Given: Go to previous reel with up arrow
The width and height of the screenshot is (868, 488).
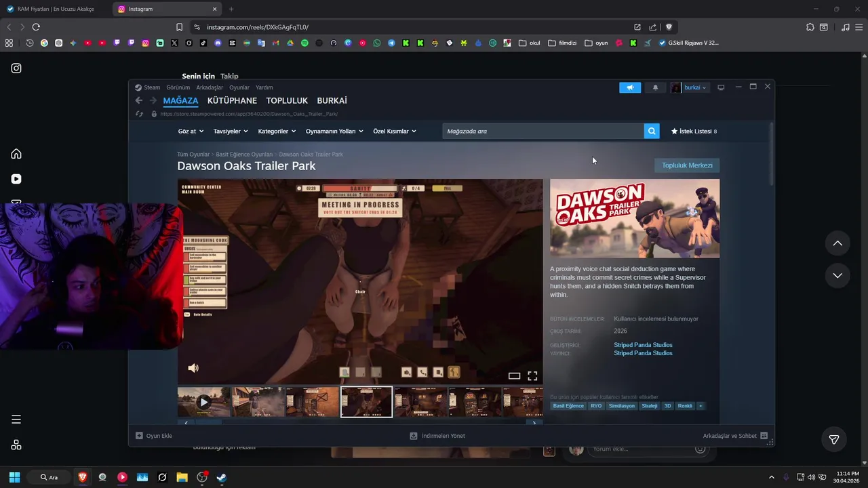Looking at the screenshot, I should [837, 243].
